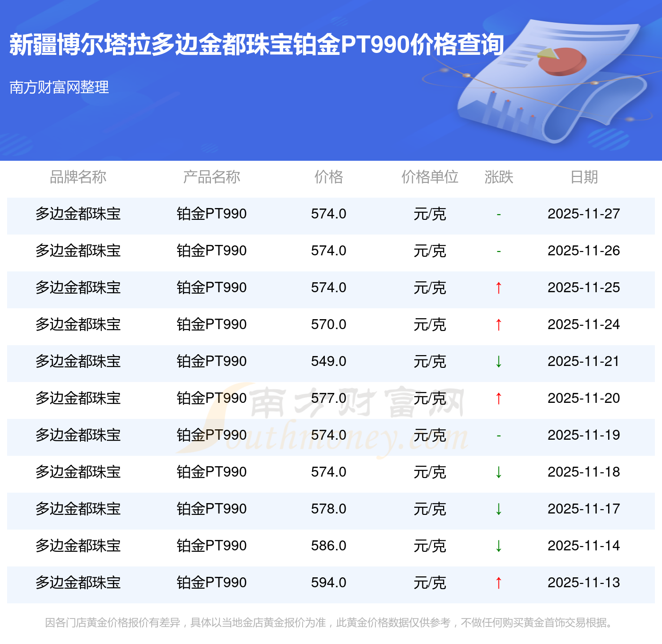Viewport: 662px width, 644px height.
Task: Click the 574.0 price for 2025-11-27
Action: (329, 214)
